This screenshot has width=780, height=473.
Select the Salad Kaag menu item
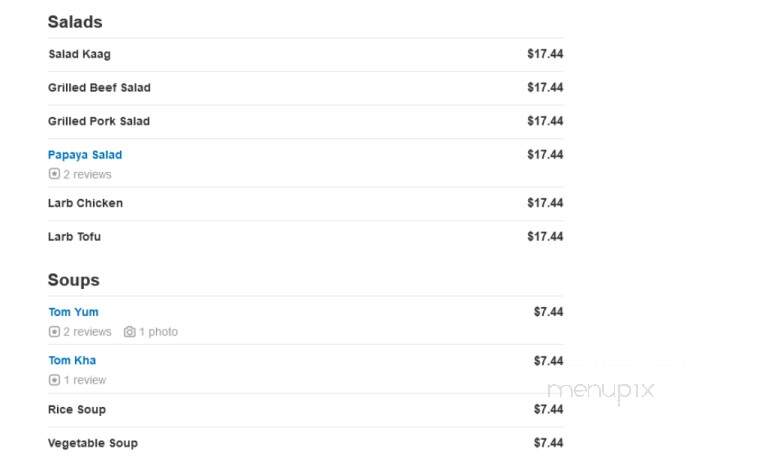pos(305,54)
